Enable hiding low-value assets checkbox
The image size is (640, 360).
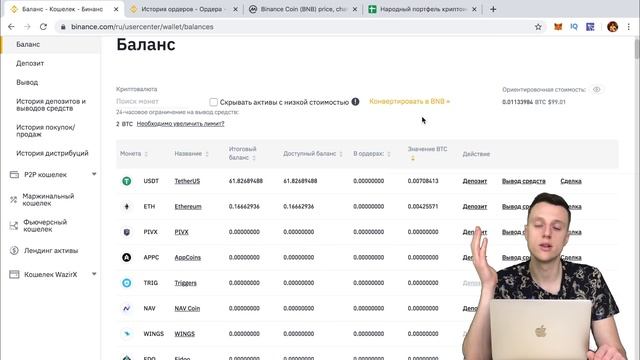point(213,102)
